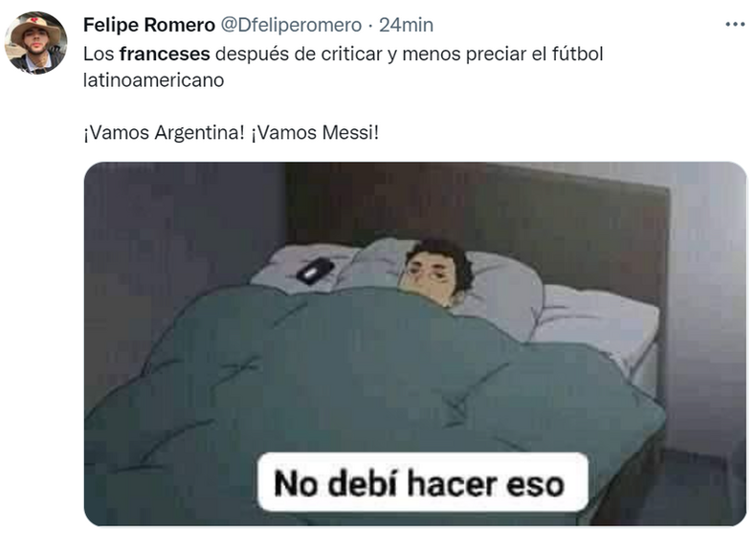The height and width of the screenshot is (534, 756).
Task: Open the attached meme image
Action: point(415,344)
